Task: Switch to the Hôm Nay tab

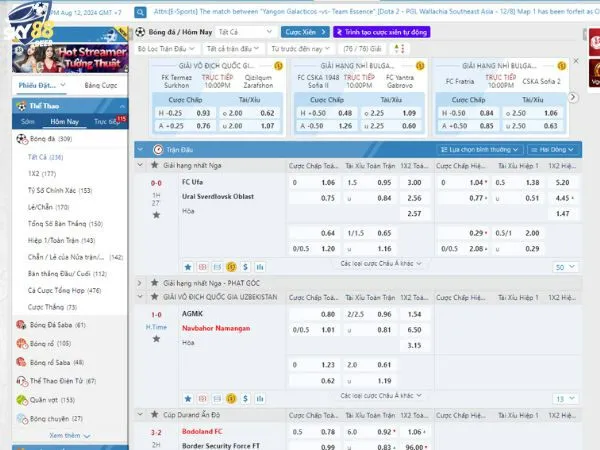Action: [x=65, y=122]
